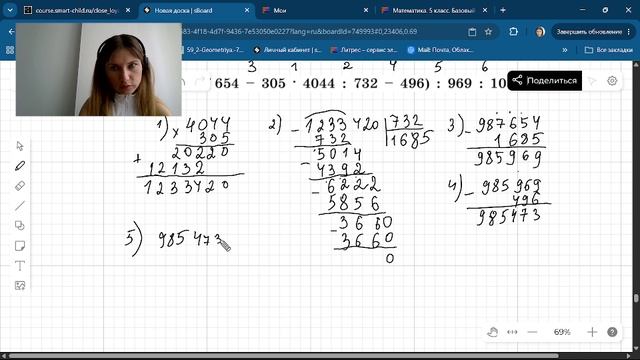Select the cursor pointer tool
This screenshot has width=640, height=360.
(x=20, y=146)
